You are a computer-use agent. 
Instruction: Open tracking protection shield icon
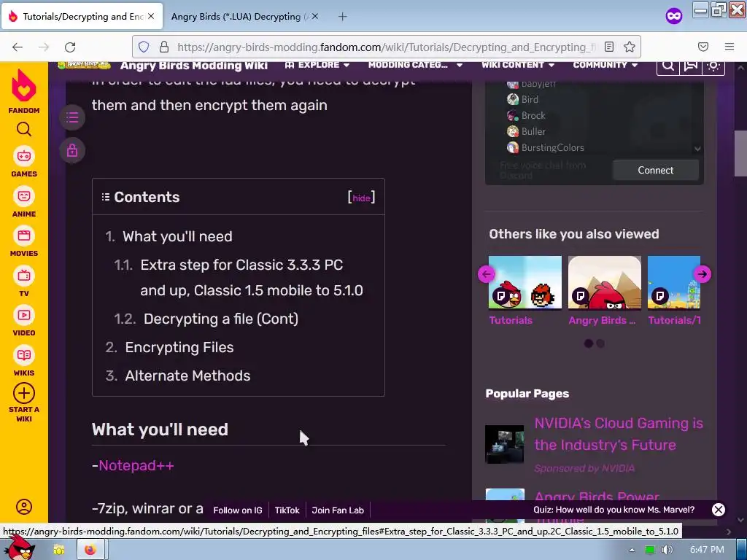(144, 47)
